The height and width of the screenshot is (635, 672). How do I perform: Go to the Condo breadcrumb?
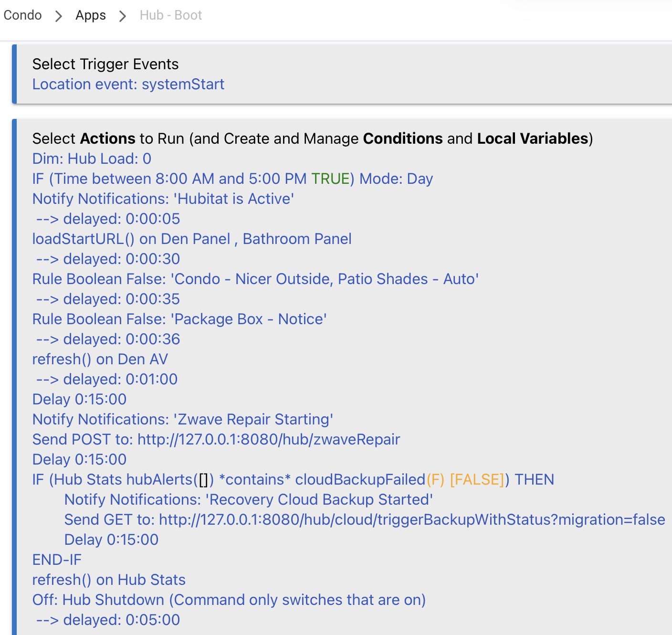(22, 15)
